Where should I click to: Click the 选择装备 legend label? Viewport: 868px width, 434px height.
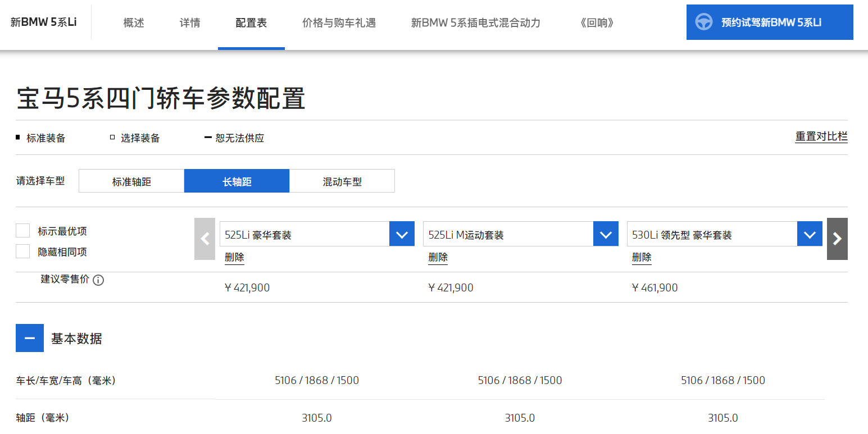(x=140, y=138)
